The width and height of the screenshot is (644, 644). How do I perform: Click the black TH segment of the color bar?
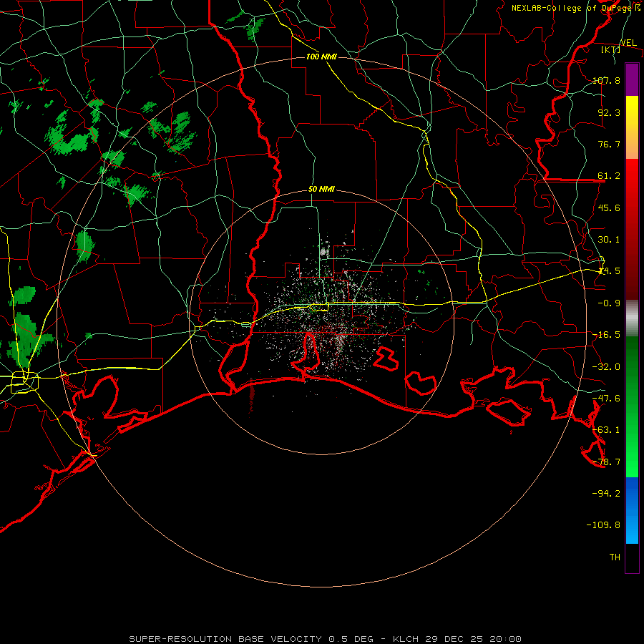(632, 558)
